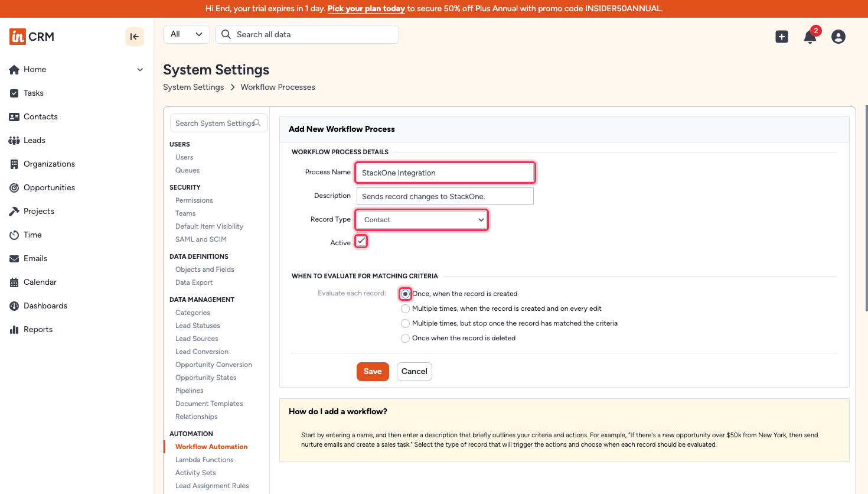
Task: Open the notifications bell
Action: [810, 37]
